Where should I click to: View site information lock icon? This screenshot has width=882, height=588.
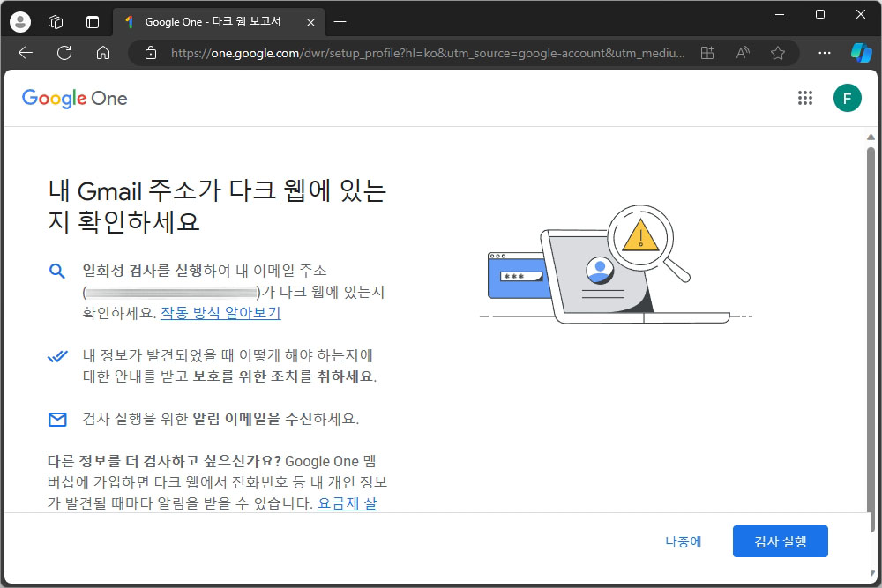point(151,53)
